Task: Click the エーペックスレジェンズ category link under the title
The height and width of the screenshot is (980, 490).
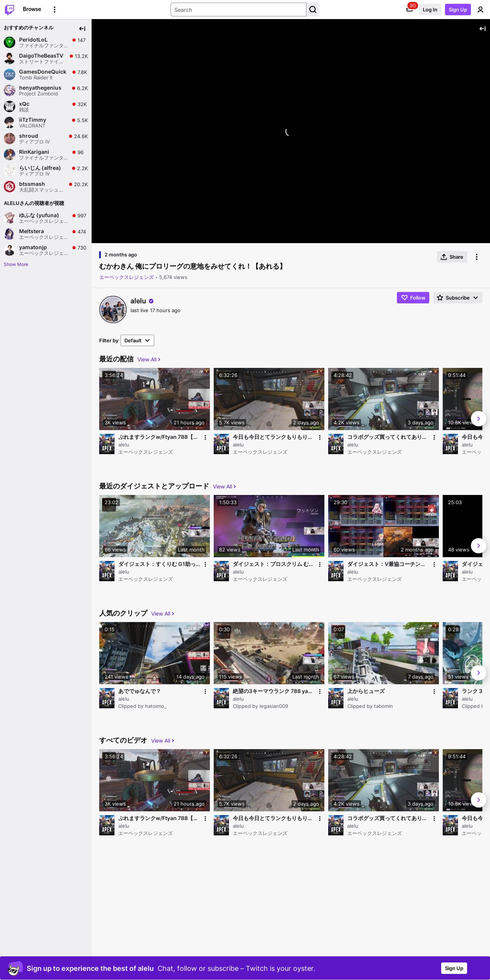Action: (126, 277)
